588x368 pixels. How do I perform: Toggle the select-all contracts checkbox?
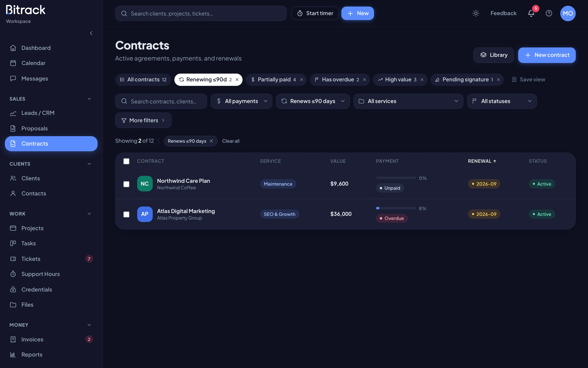[x=126, y=161]
